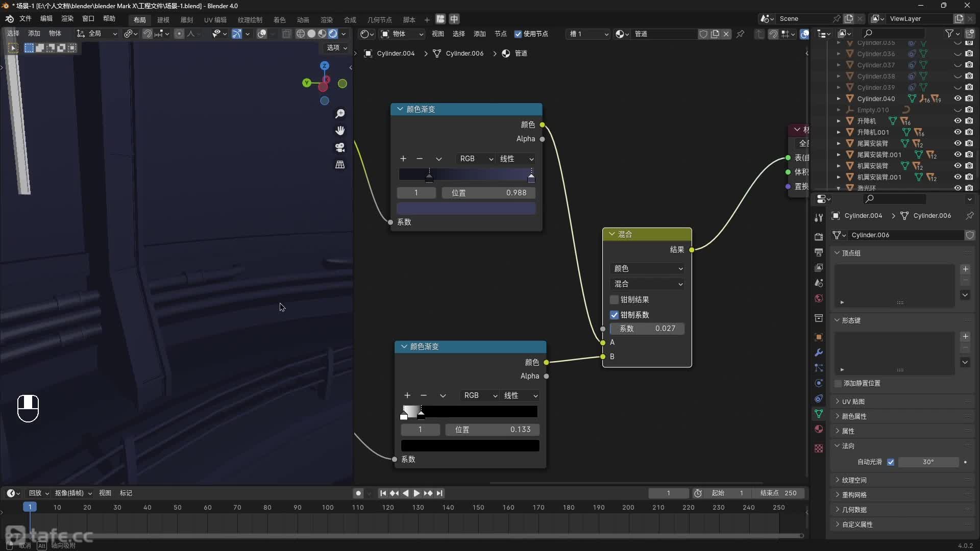Image resolution: width=980 pixels, height=551 pixels.
Task: Open the World properties tab
Action: click(819, 298)
